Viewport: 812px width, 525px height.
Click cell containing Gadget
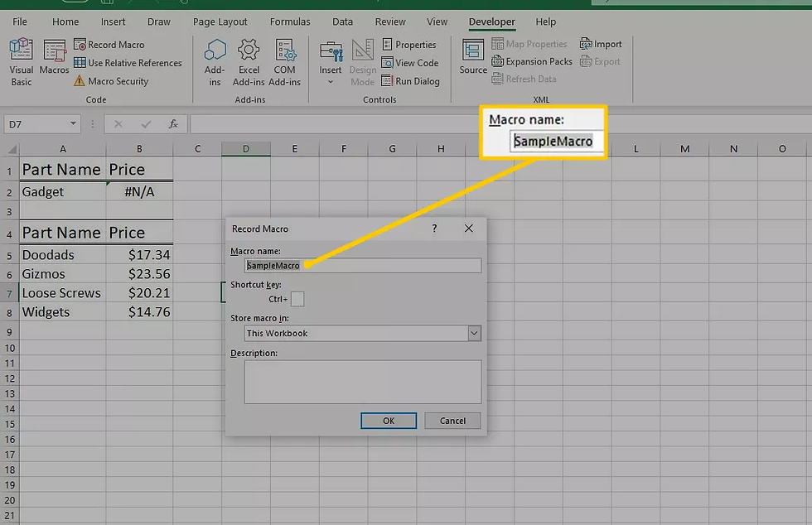(63, 192)
